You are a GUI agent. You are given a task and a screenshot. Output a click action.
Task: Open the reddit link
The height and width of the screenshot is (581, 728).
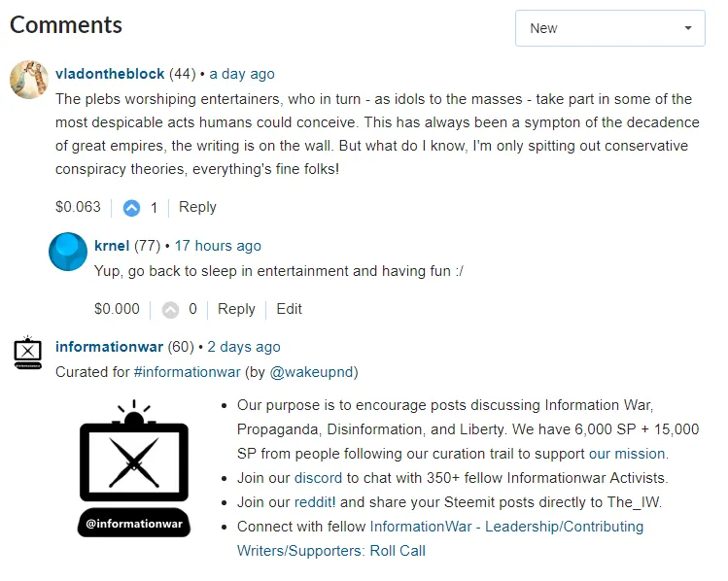pyautogui.click(x=314, y=502)
